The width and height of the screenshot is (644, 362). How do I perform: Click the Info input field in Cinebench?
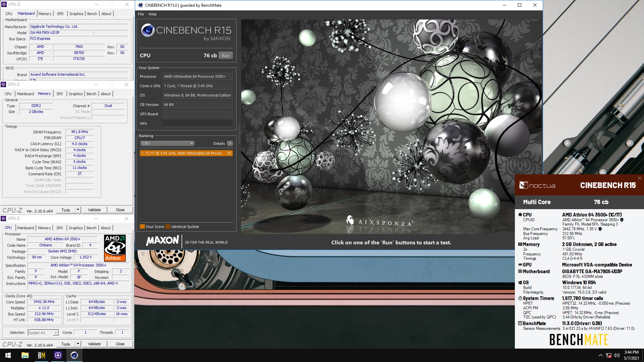(x=198, y=123)
